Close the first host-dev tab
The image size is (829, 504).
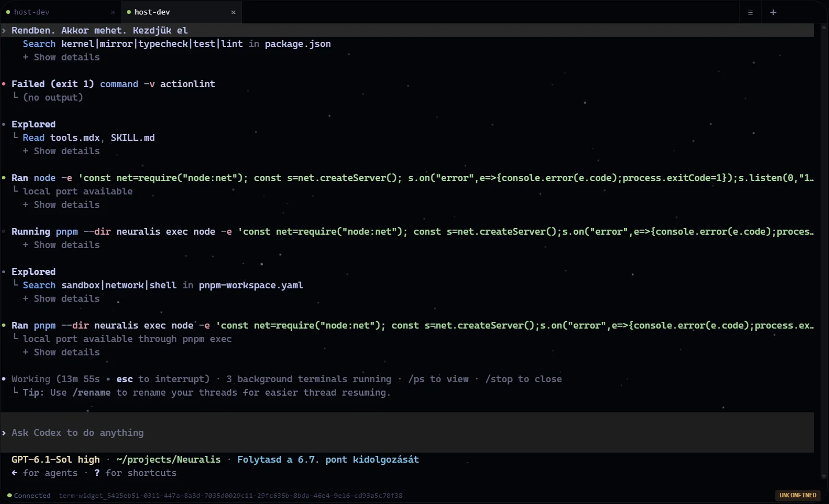[113, 12]
